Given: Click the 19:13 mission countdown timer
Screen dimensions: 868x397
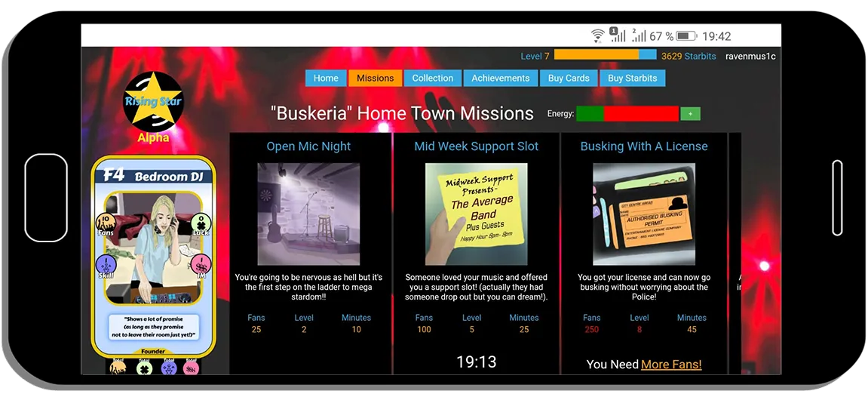Looking at the screenshot, I should (x=476, y=362).
